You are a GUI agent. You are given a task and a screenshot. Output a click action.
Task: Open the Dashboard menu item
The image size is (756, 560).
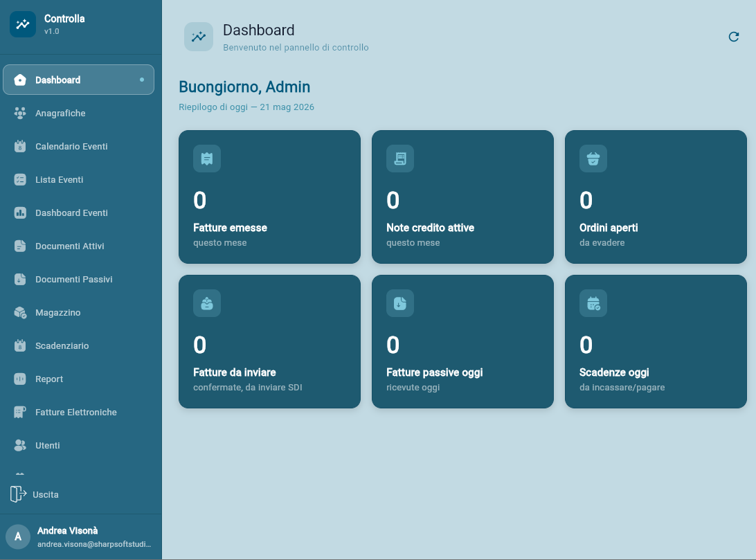(x=79, y=80)
